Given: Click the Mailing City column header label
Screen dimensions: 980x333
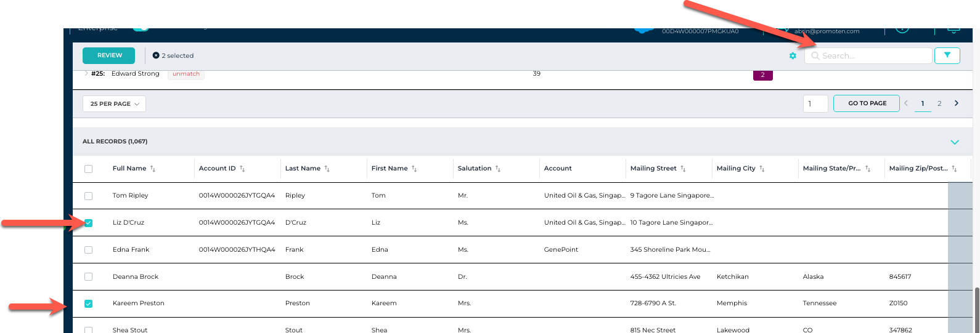Looking at the screenshot, I should 735,169.
